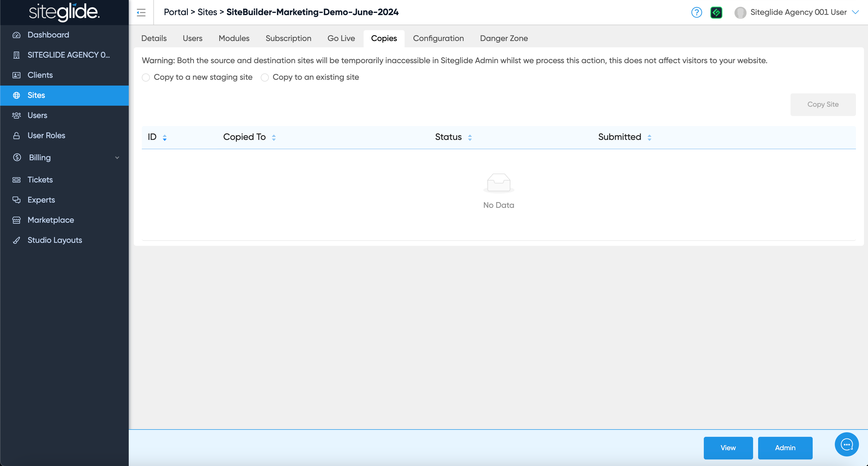Sort the table by ID column

click(x=164, y=137)
